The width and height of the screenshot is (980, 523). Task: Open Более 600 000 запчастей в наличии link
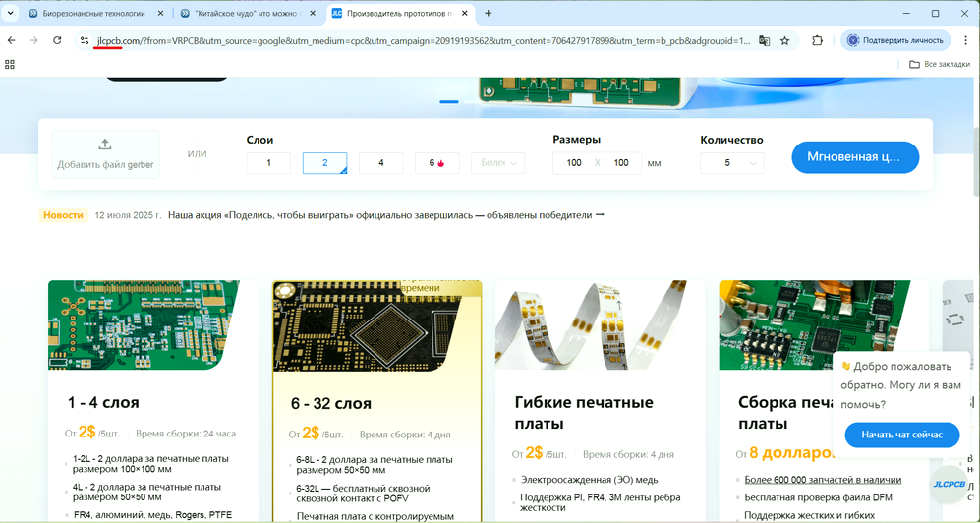(823, 480)
